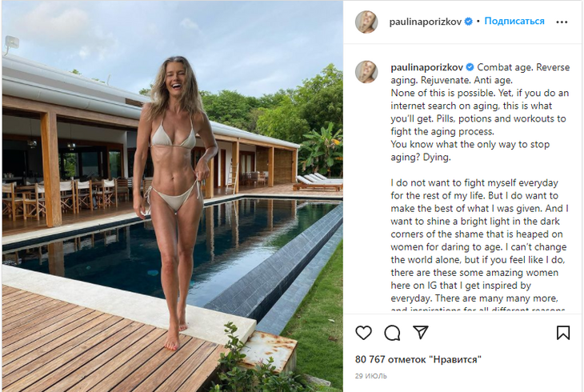Open the three-dot options menu
Viewport: 584px width, 392px height.
coord(562,22)
